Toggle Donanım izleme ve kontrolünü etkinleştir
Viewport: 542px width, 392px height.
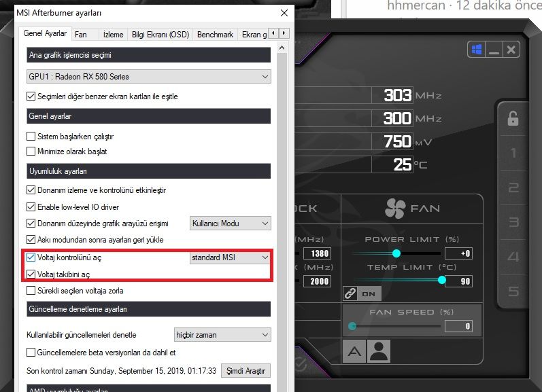[x=31, y=190]
